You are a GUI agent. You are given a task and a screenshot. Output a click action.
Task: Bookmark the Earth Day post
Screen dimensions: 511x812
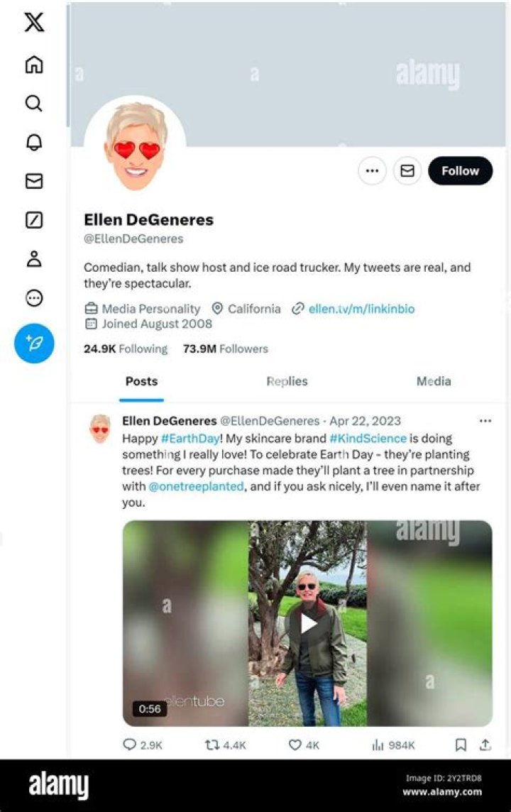tap(461, 745)
